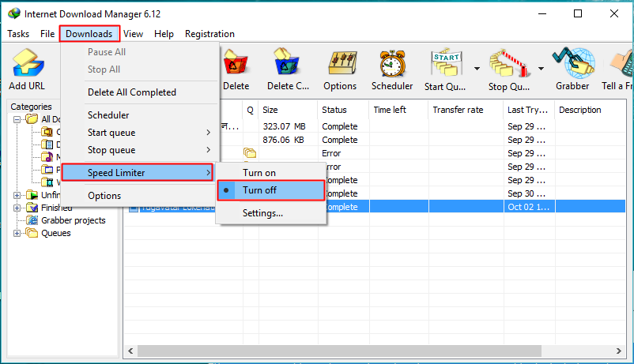Click the horizontal scrollbar right arrow
The height and width of the screenshot is (364, 634).
[619, 351]
